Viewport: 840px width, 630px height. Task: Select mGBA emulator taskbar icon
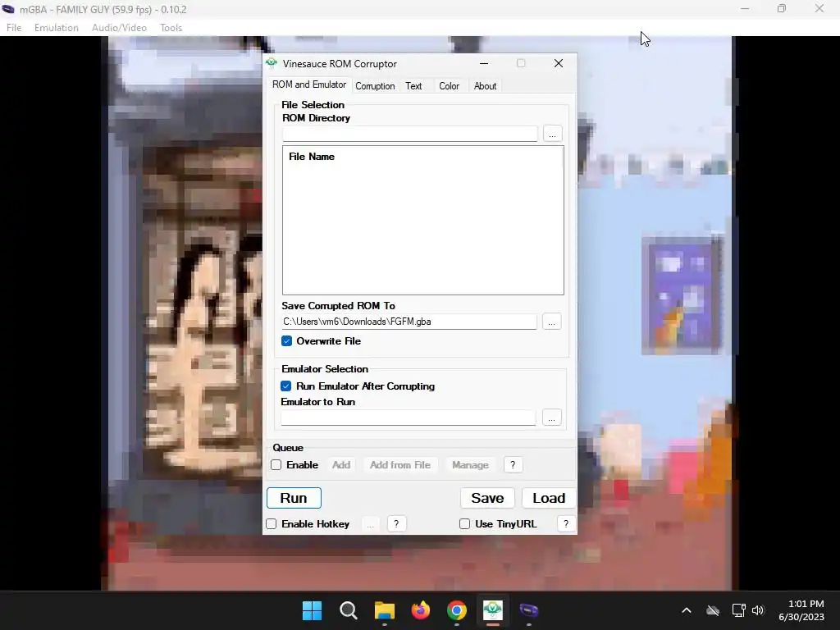coord(529,610)
